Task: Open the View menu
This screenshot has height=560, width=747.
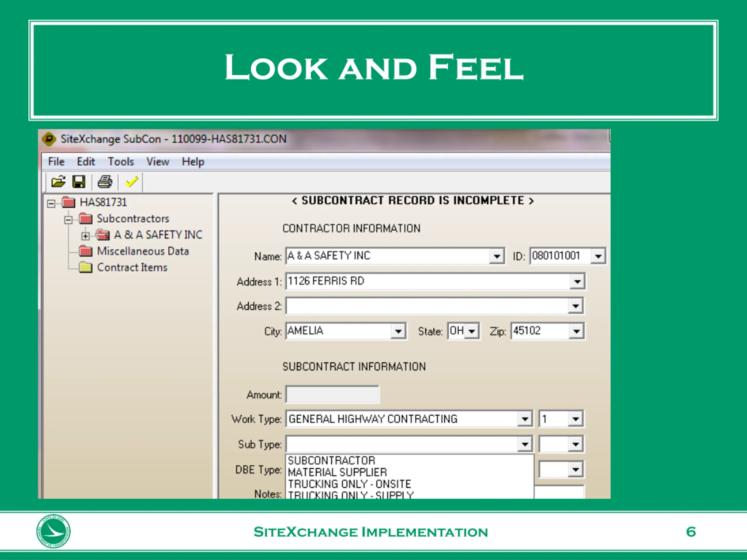Action: 158,162
